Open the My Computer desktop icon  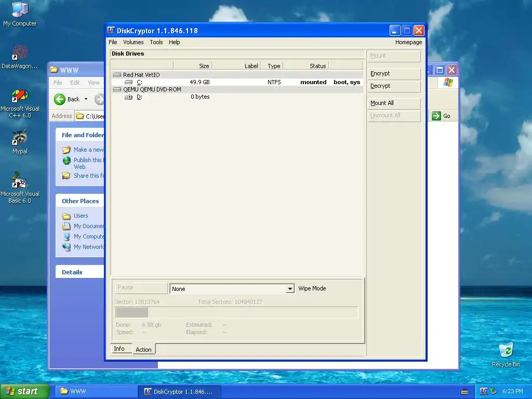[x=20, y=14]
